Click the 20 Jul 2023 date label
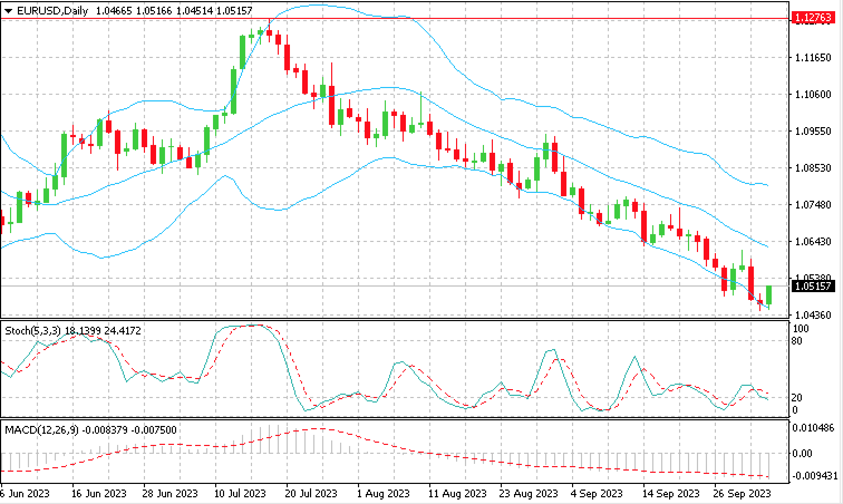This screenshot has height=504, width=843. 312,493
